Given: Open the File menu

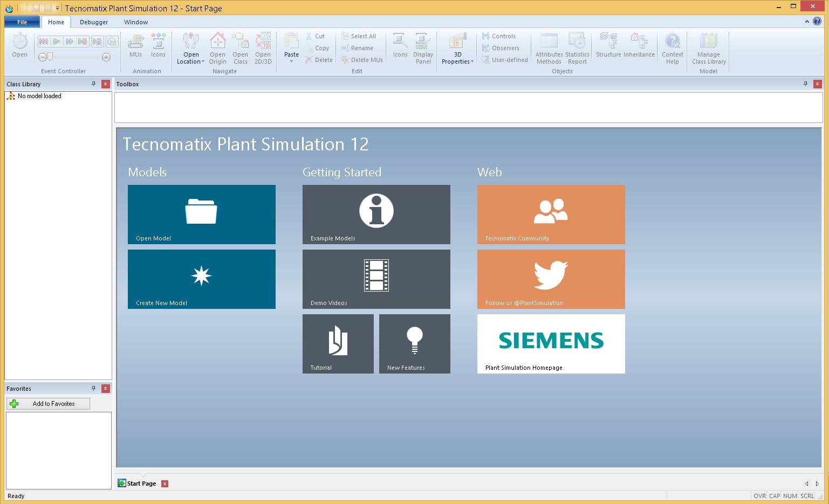Looking at the screenshot, I should tap(22, 22).
